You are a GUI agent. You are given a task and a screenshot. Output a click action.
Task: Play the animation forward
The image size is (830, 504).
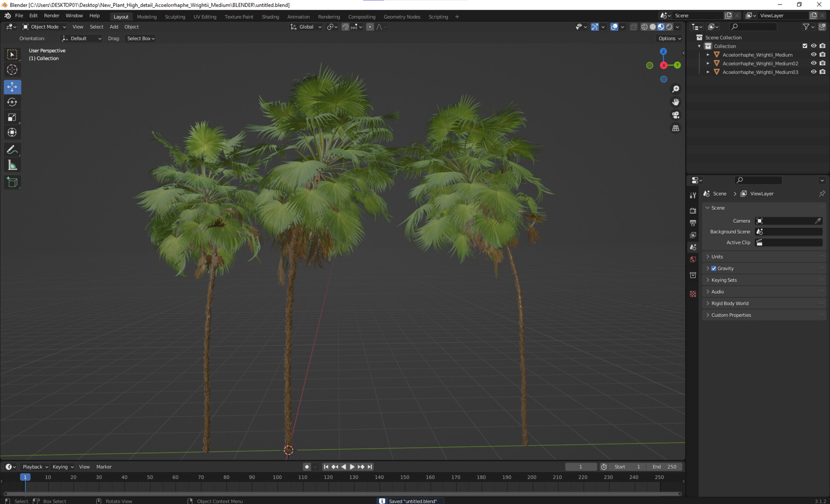point(352,467)
